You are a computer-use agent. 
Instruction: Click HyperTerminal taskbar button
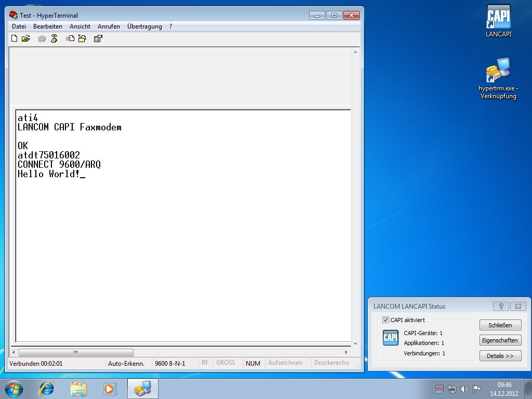pos(143,389)
